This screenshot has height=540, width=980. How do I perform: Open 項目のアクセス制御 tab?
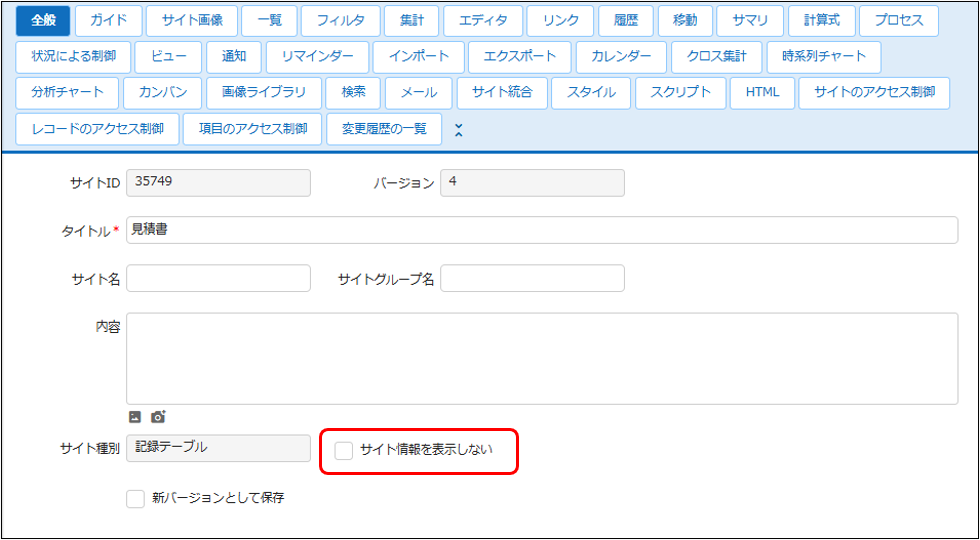click(252, 129)
